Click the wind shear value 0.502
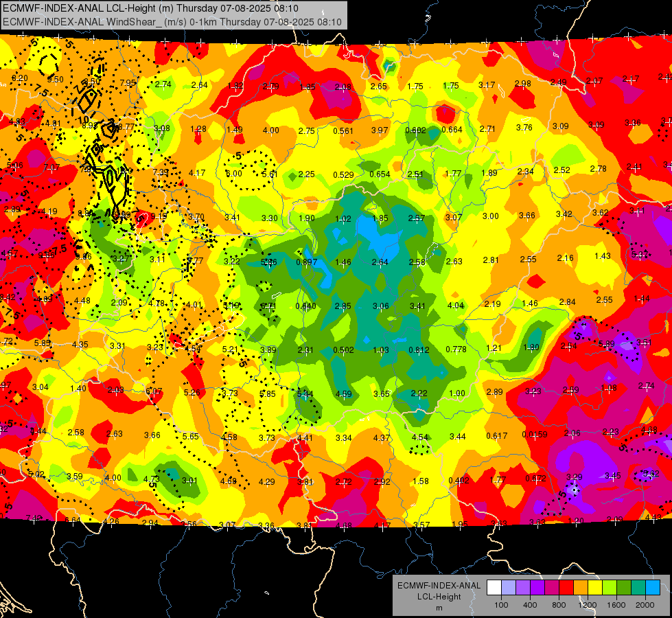This screenshot has width=672, height=618. (x=343, y=350)
